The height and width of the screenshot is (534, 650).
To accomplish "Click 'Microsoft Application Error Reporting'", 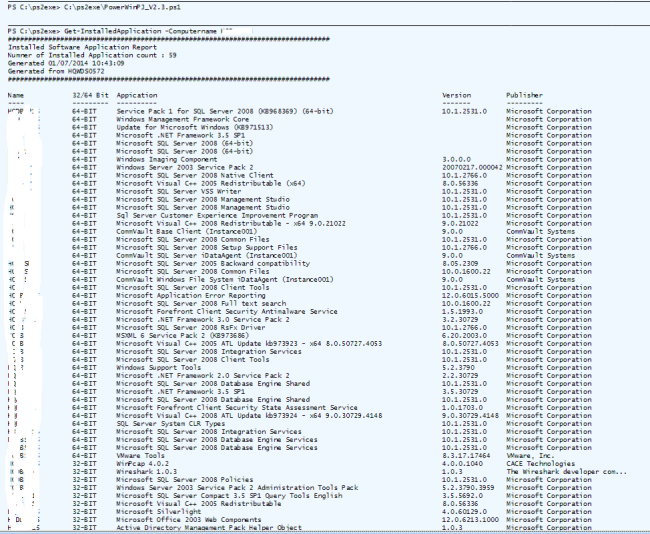I will (x=191, y=296).
